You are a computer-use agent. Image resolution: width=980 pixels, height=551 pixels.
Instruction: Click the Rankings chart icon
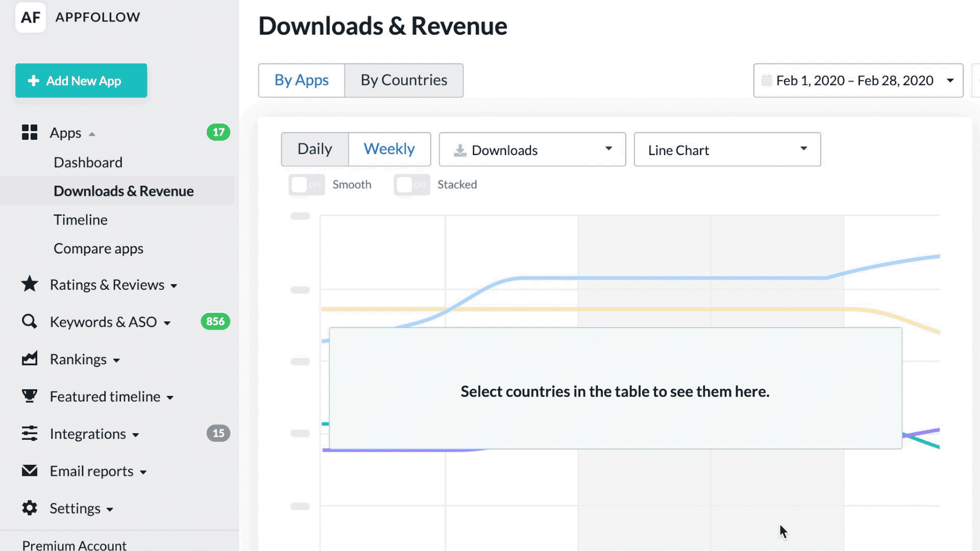click(30, 359)
